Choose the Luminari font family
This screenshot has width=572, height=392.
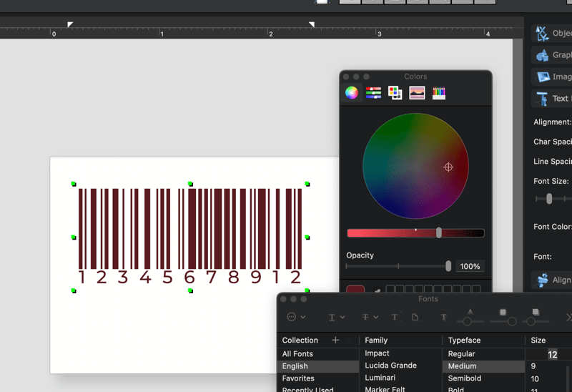[x=400, y=378]
